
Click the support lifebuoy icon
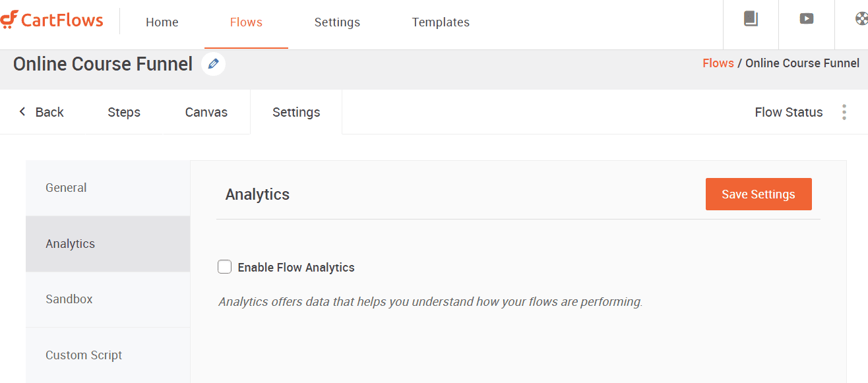861,19
